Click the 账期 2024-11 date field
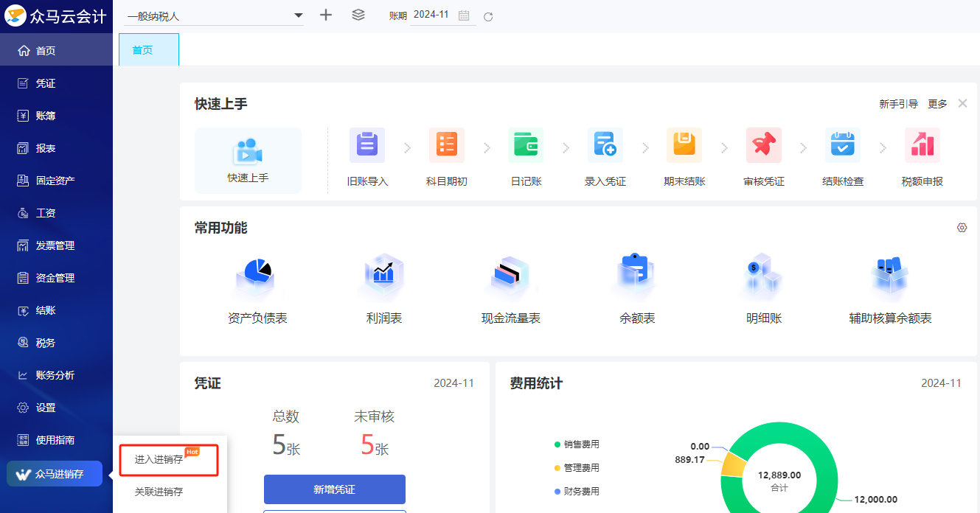This screenshot has width=980, height=513. (x=442, y=15)
